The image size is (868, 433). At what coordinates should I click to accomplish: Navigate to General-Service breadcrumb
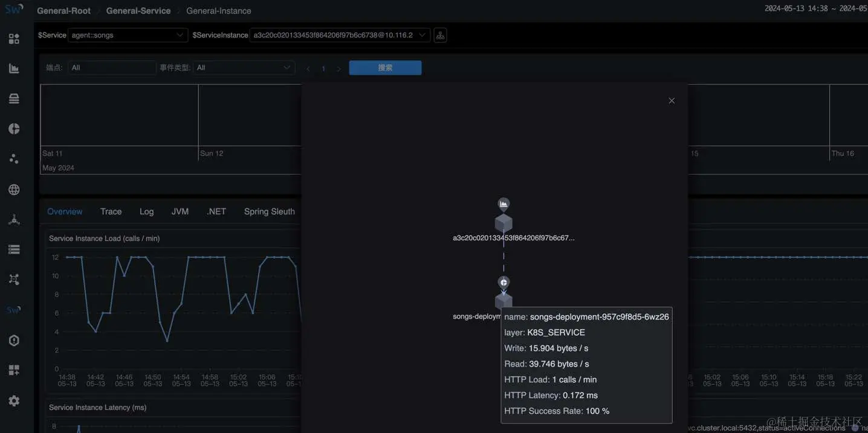click(138, 11)
